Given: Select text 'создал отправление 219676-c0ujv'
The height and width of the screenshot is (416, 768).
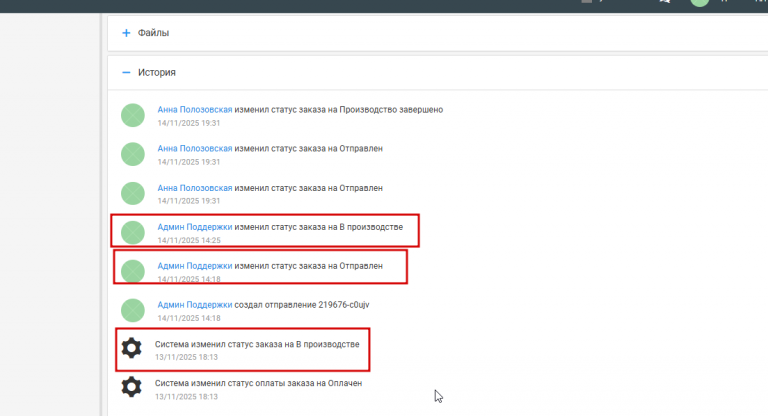Looking at the screenshot, I should (302, 305).
